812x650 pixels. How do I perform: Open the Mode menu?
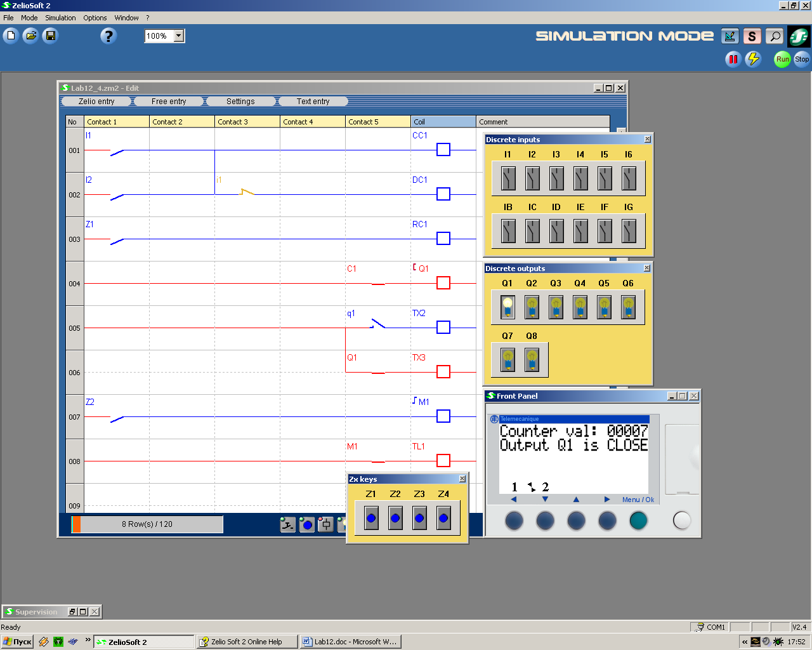click(x=29, y=18)
